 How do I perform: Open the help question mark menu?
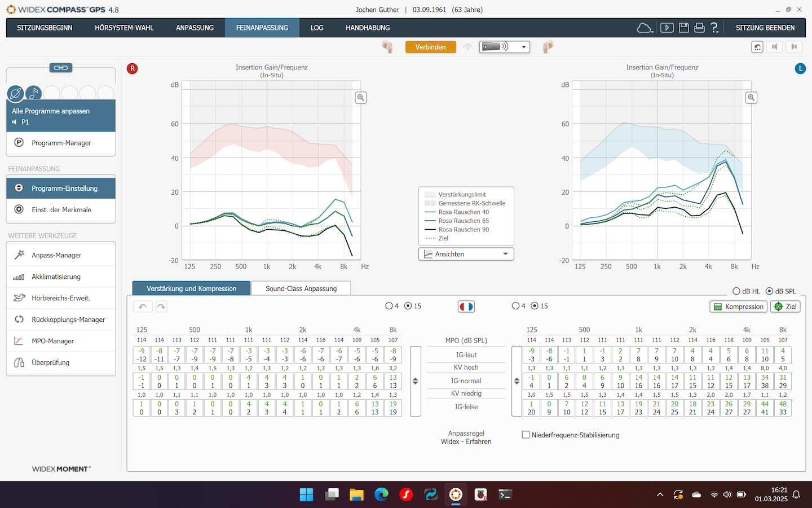714,28
